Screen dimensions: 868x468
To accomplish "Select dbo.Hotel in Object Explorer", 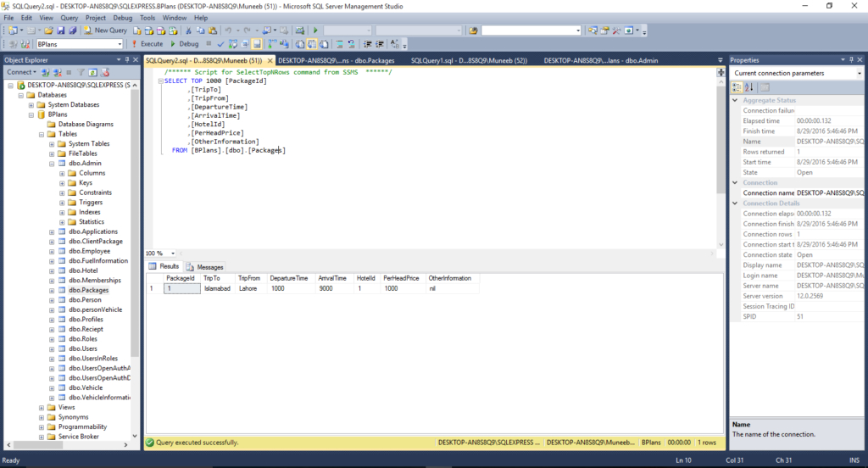I will pos(83,270).
